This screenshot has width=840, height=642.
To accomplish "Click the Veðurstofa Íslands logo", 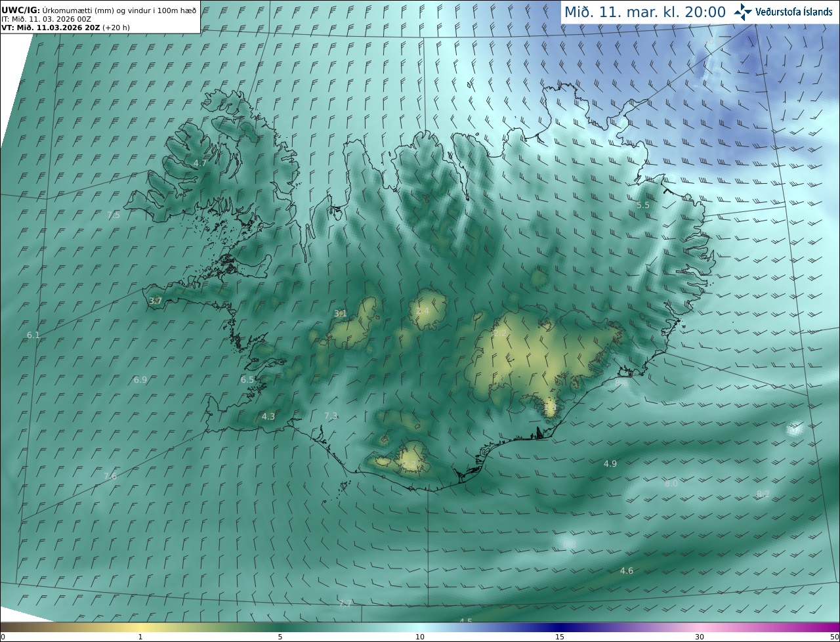I will click(783, 12).
